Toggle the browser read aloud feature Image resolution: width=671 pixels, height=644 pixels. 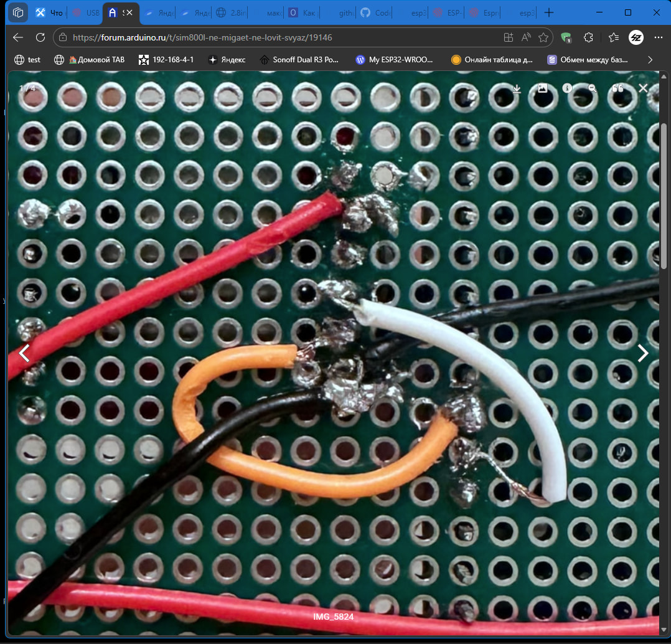coord(526,37)
